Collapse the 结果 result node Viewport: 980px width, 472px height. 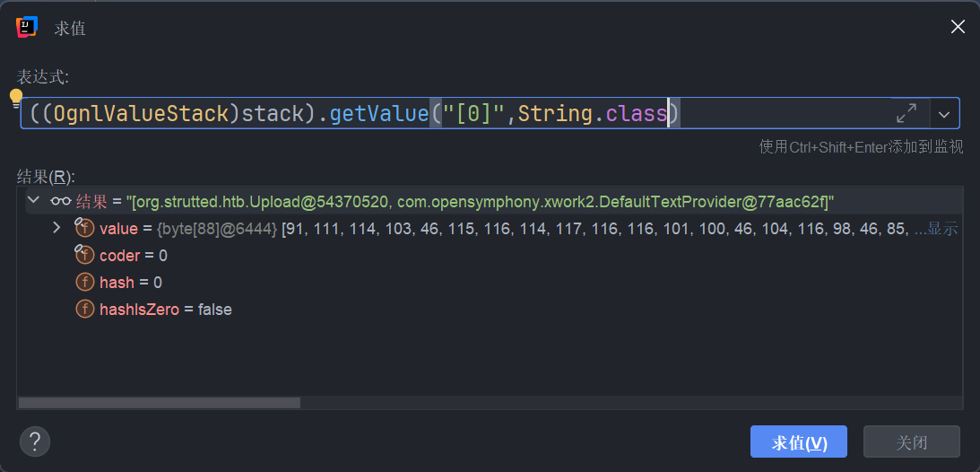tap(32, 201)
